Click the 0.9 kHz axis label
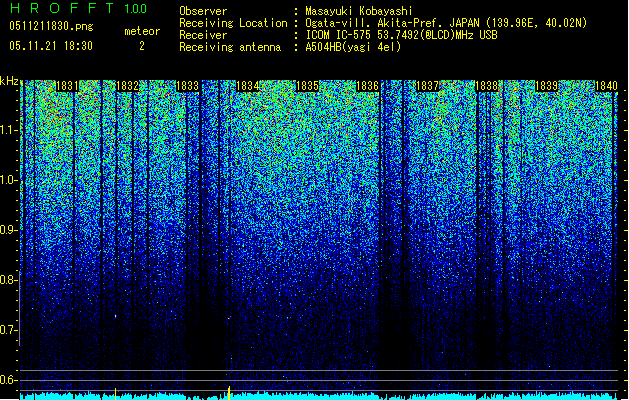 [x=9, y=230]
